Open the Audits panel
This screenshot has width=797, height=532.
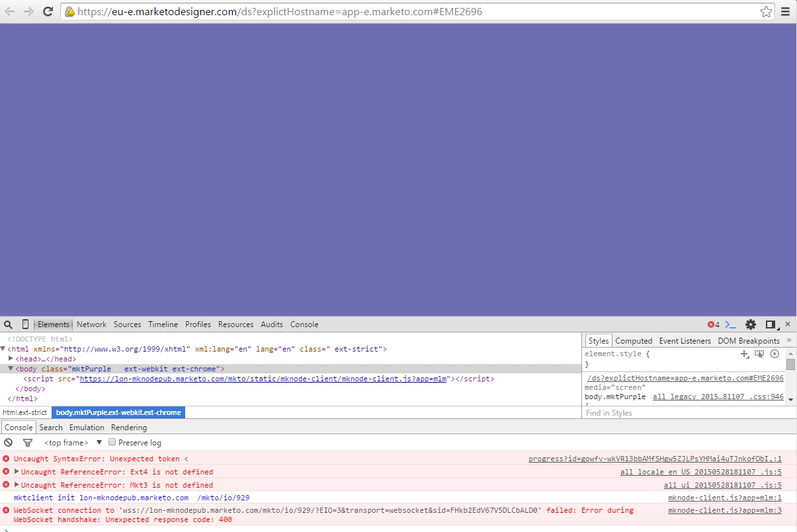tap(272, 324)
